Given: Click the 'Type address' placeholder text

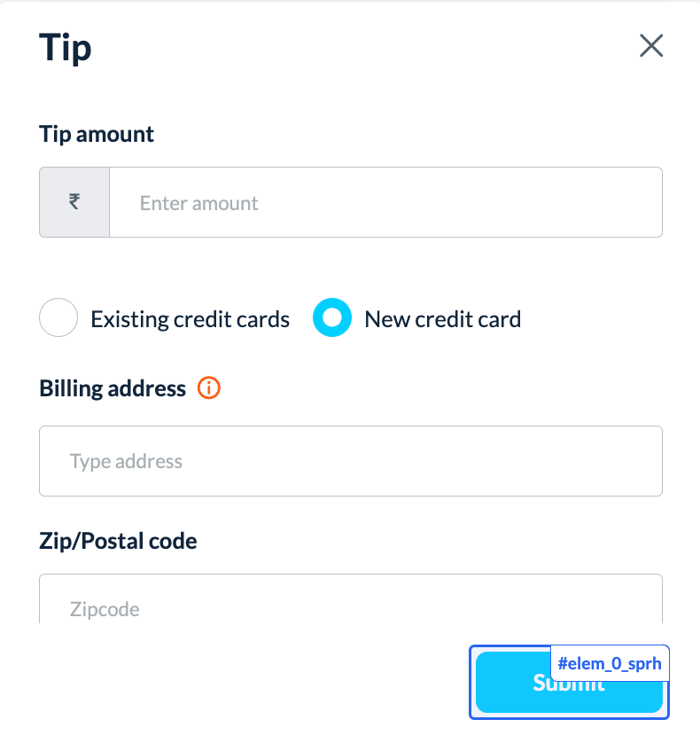Looking at the screenshot, I should pyautogui.click(x=126, y=461).
